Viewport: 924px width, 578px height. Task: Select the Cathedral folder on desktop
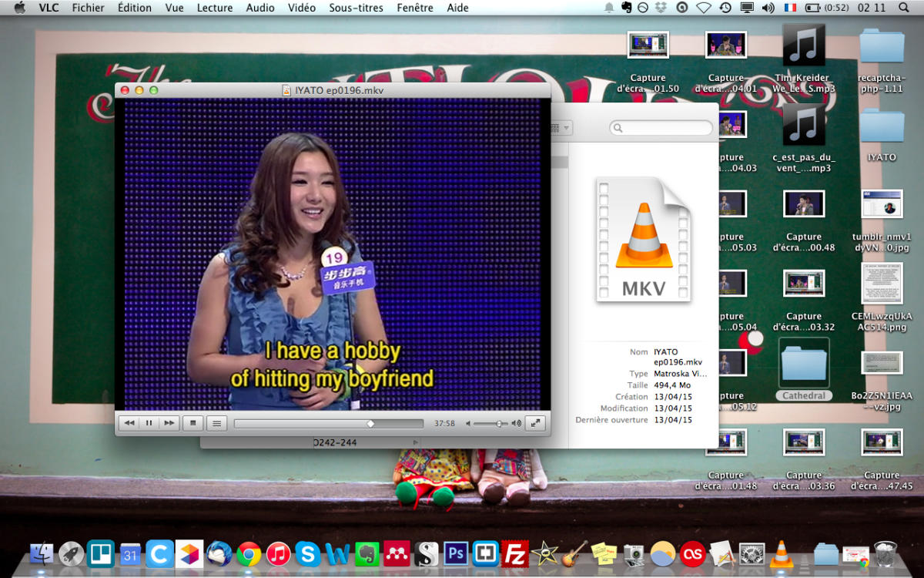[x=804, y=368]
